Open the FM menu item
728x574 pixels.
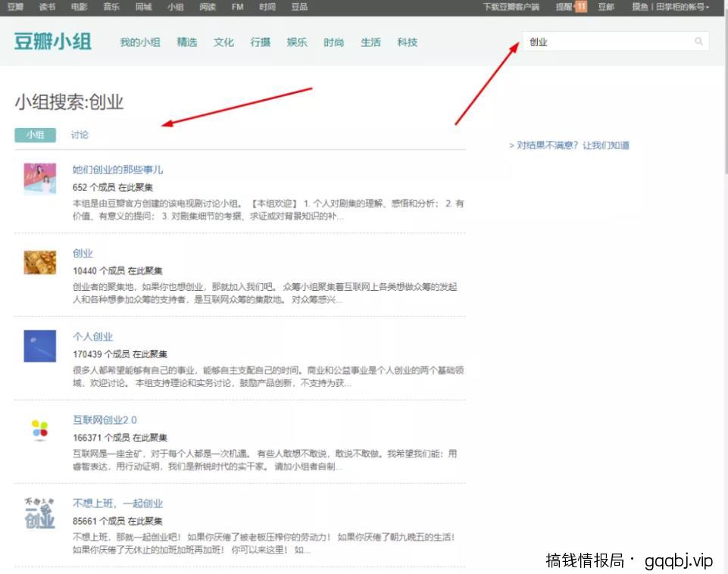(x=237, y=7)
